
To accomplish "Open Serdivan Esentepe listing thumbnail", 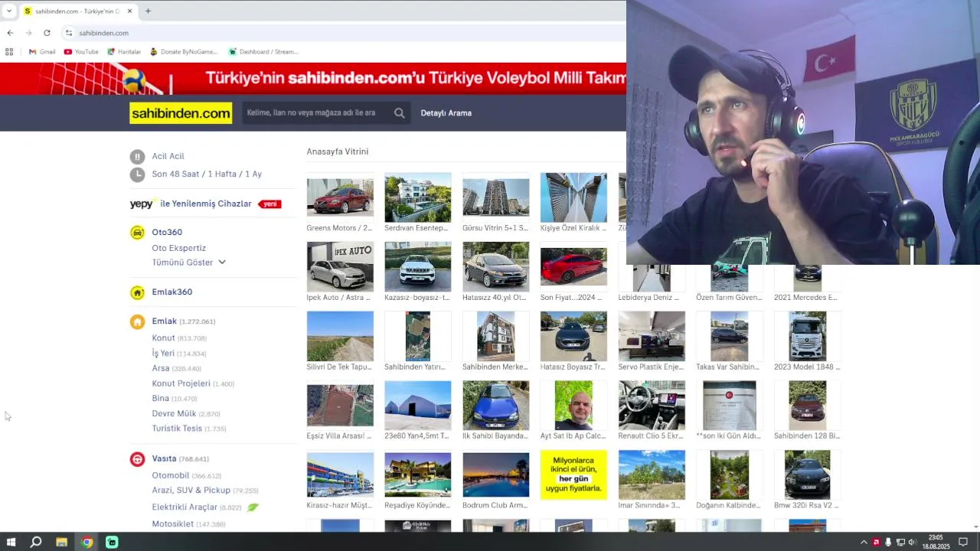I will 417,197.
